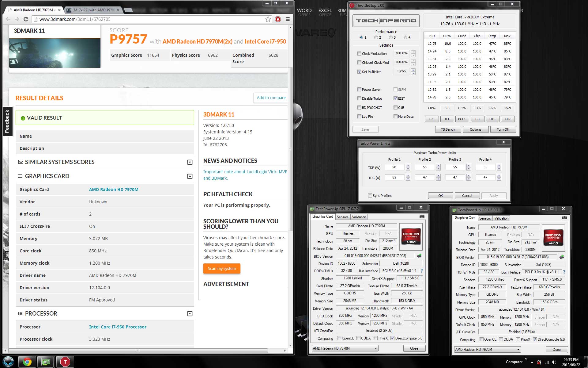Switch to Validation tab in right GPU-Z

tap(501, 218)
